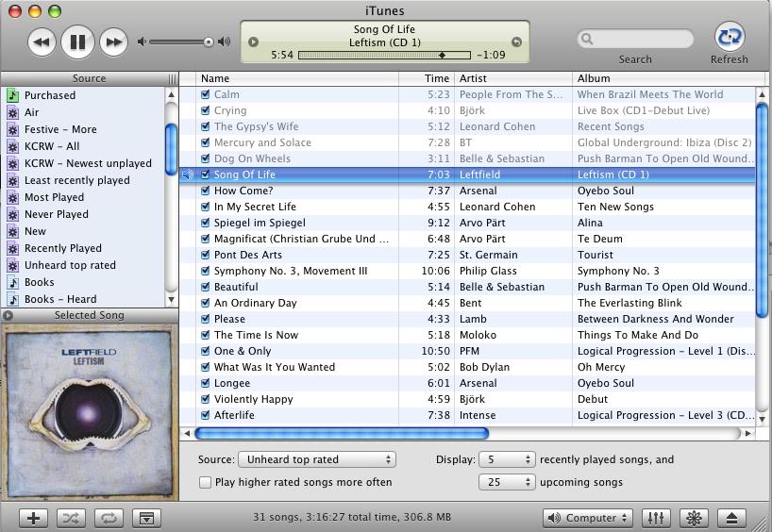Uncheck the Afterlife track checkbox
The width and height of the screenshot is (772, 532).
206,415
